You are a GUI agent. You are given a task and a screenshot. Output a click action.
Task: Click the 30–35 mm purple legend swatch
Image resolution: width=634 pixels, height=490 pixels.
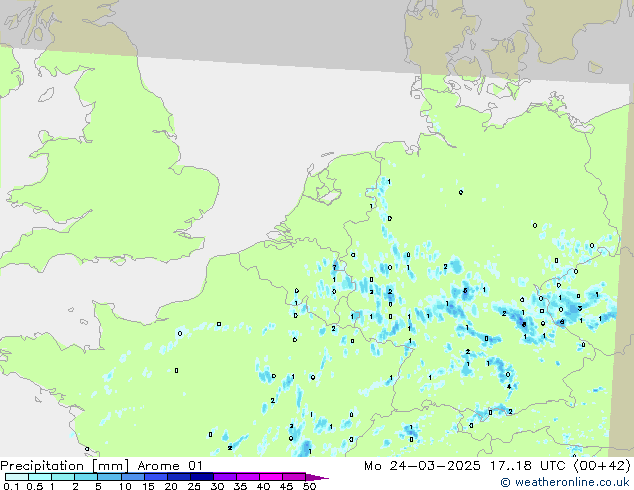point(225,477)
